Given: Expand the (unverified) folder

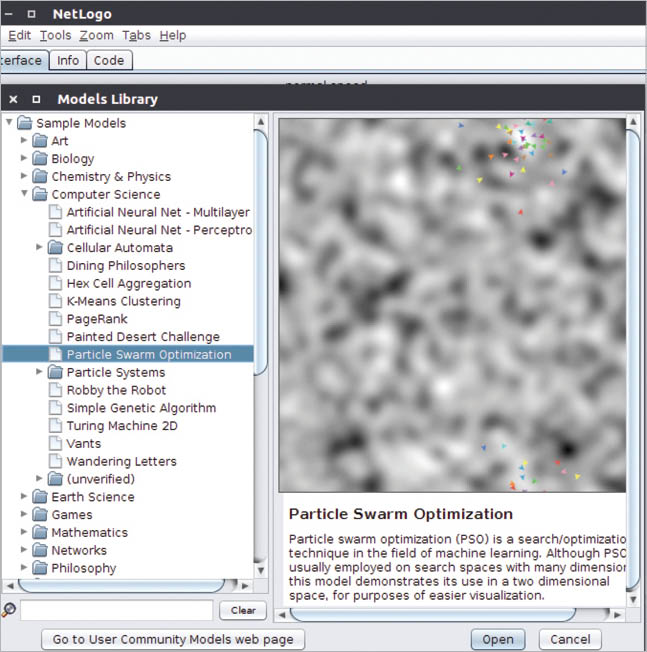Looking at the screenshot, I should [x=40, y=479].
